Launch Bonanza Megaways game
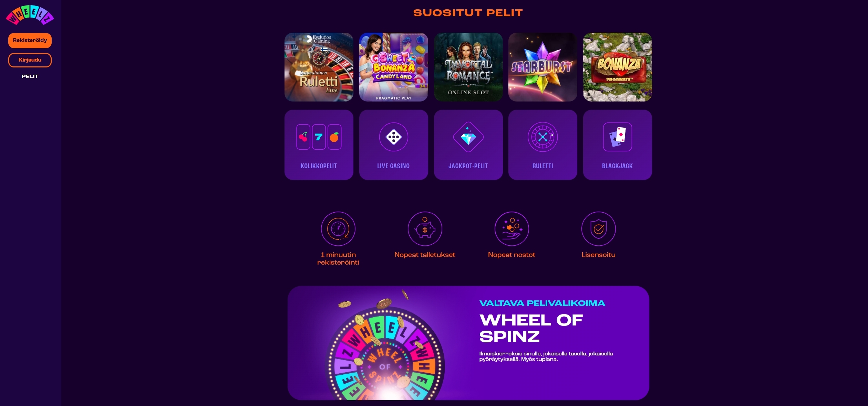The image size is (868, 406). [617, 67]
